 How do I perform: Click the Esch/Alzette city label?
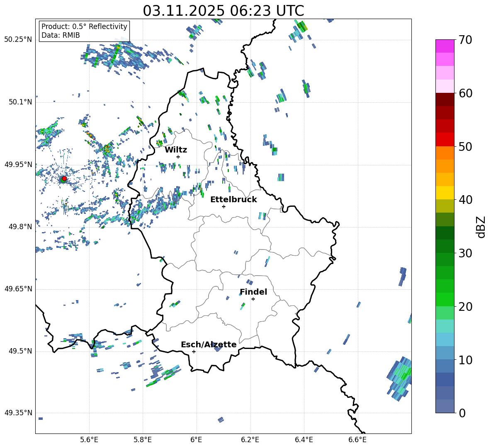[x=208, y=345]
